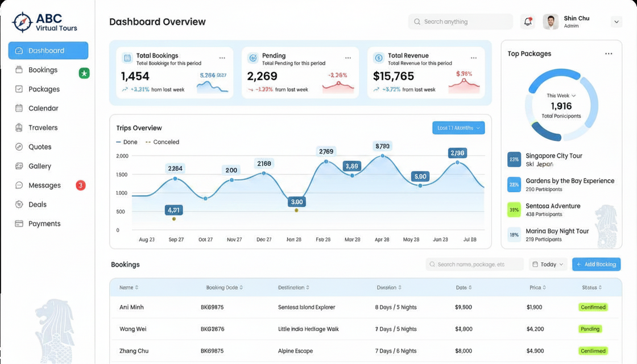Click the Total Bookings calendar icon
This screenshot has width=637, height=364.
pyautogui.click(x=127, y=58)
